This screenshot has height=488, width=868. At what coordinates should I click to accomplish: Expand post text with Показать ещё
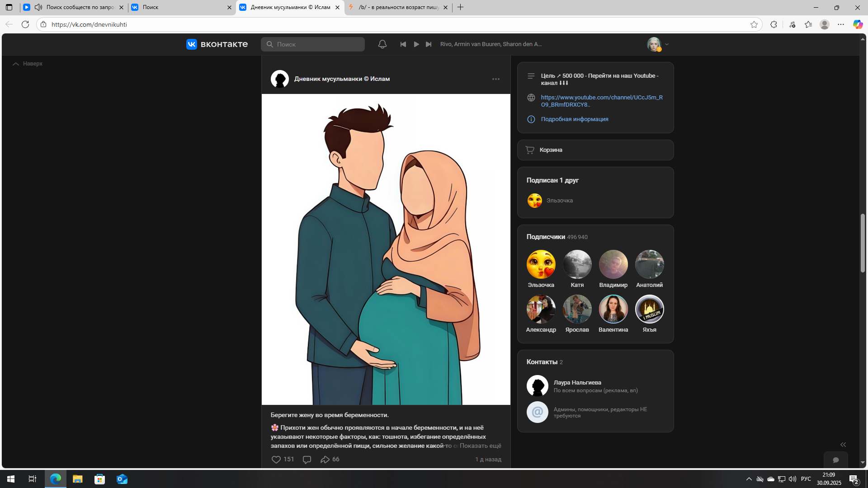click(x=480, y=446)
